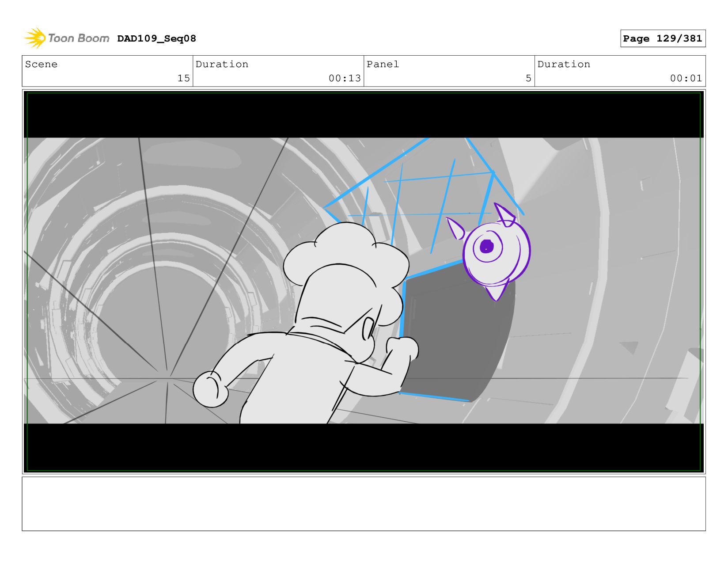This screenshot has width=728, height=564.
Task: Click the storyboard panel image
Action: tap(364, 282)
